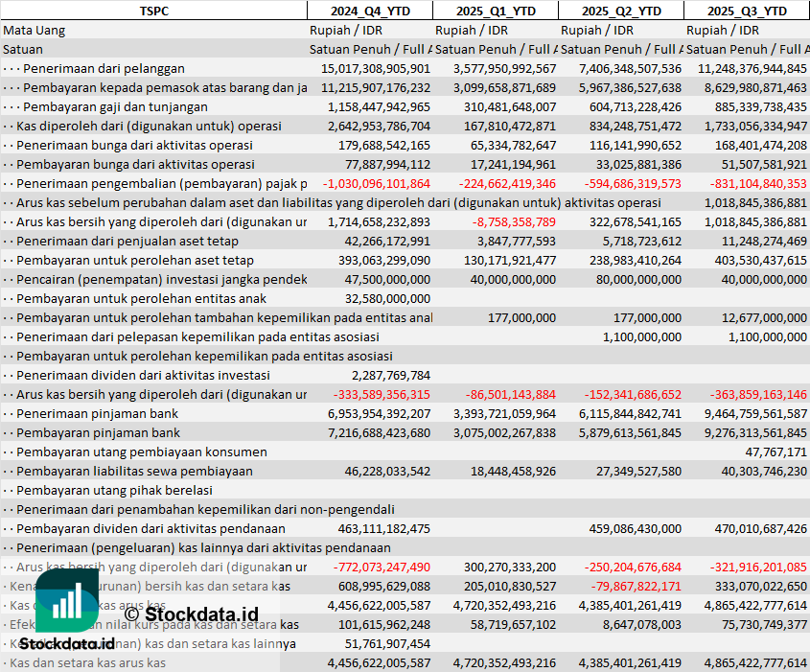Click Pembayaran untuk perolehan entitas anak label
This screenshot has width=810, height=672.
(x=141, y=298)
